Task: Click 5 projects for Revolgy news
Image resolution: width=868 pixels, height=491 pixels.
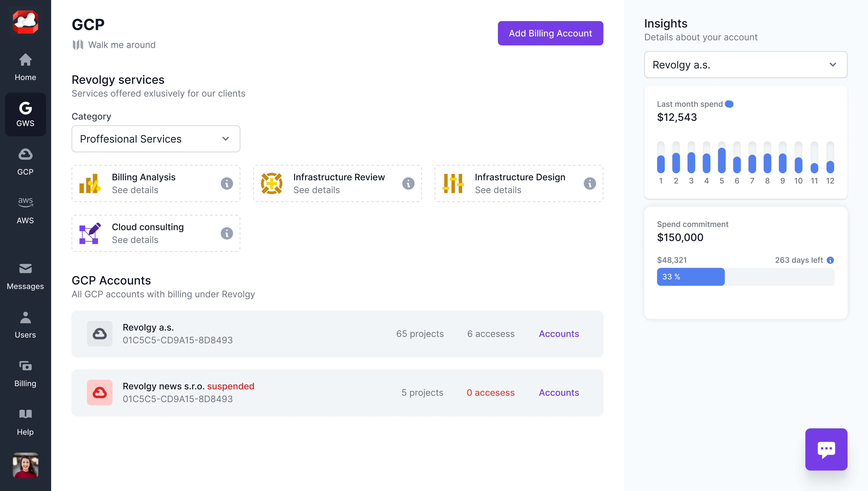Action: (422, 393)
